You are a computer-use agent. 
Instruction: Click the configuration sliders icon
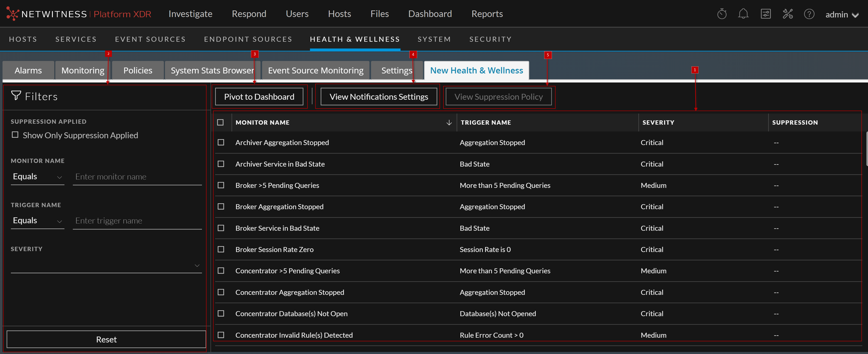click(x=766, y=14)
